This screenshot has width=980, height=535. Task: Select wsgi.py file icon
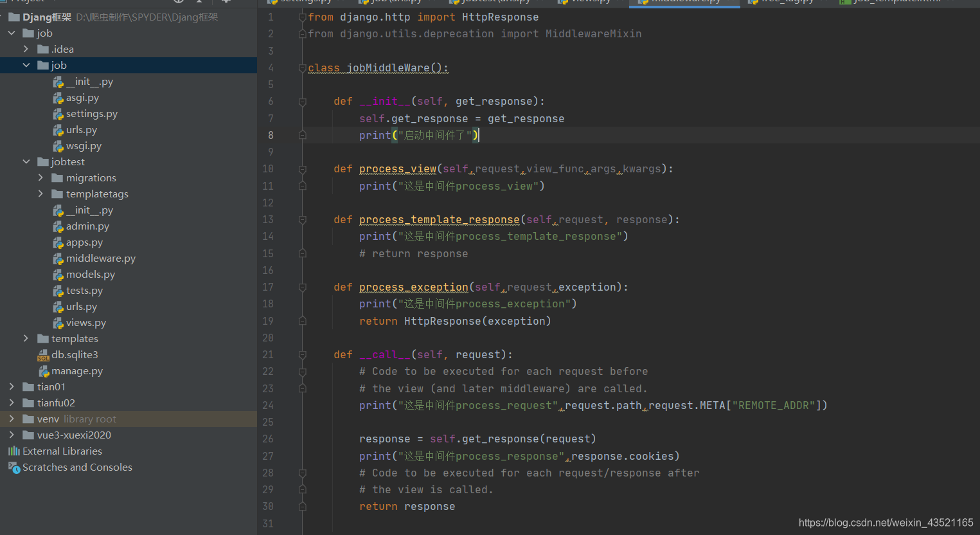pyautogui.click(x=58, y=146)
